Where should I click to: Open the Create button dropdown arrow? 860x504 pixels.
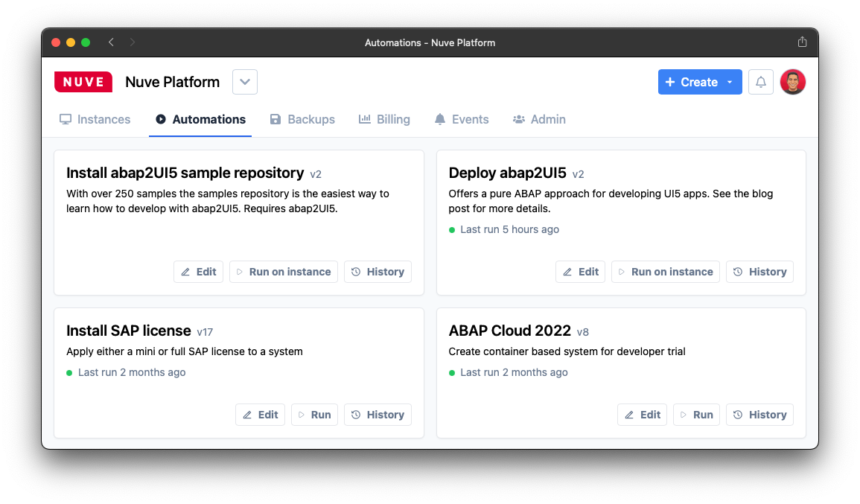click(730, 82)
